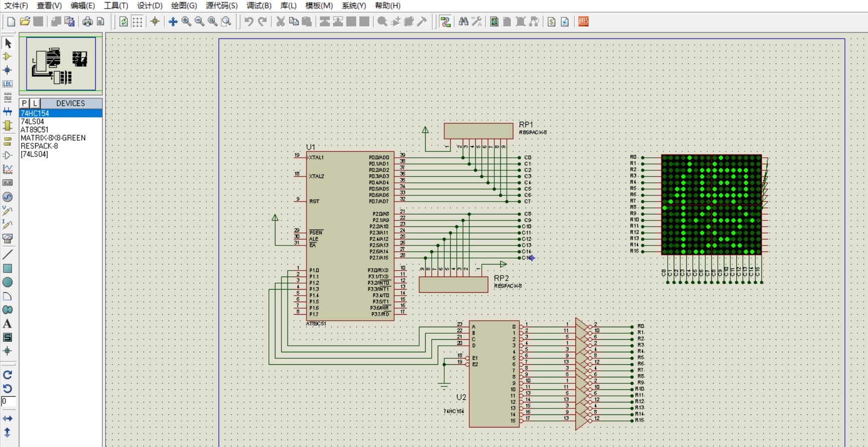868x447 pixels.
Task: Select the Terminals mode tool
Action: click(x=8, y=141)
